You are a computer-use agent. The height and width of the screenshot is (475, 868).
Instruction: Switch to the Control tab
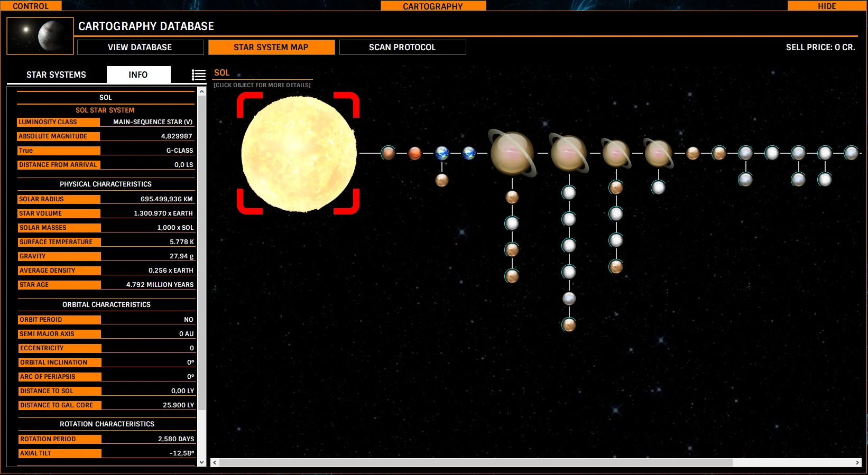click(31, 6)
